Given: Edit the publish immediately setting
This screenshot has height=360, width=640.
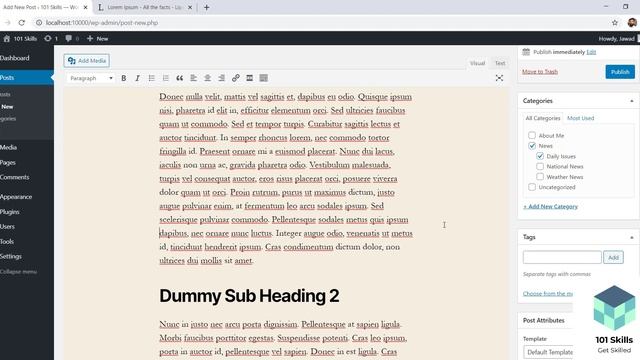Looking at the screenshot, I should (x=591, y=52).
